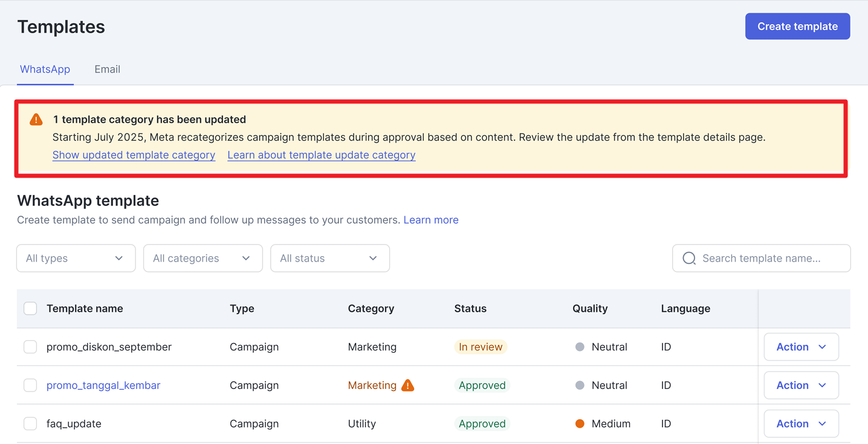Click the search magnifier icon
This screenshot has height=444, width=868.
(688, 259)
